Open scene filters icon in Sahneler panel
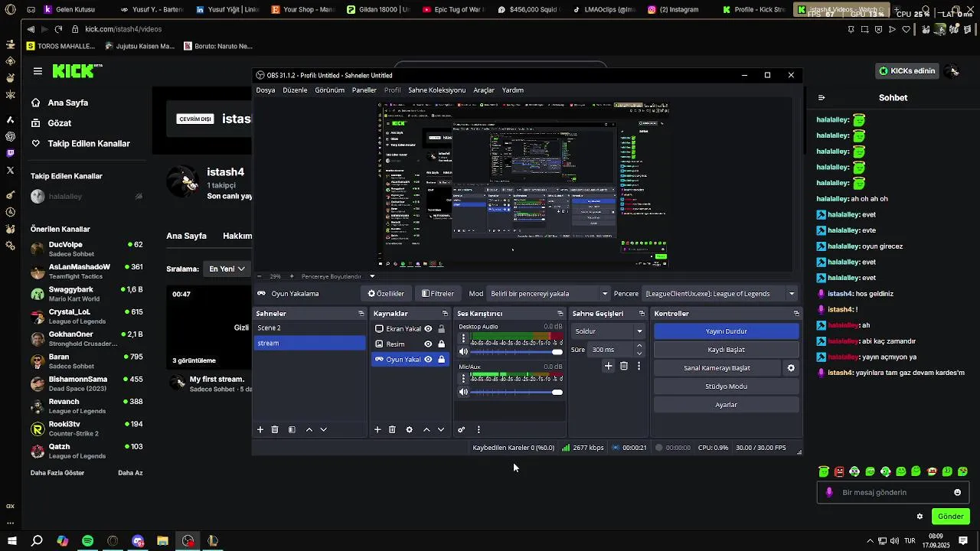The width and height of the screenshot is (980, 551). [x=292, y=430]
